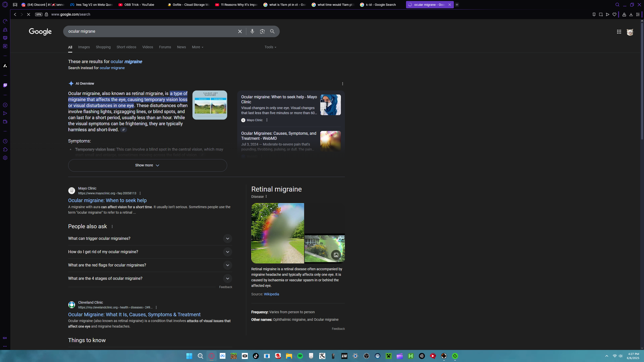This screenshot has width=644, height=362.
Task: Switch to Videos tab
Action: [x=147, y=47]
